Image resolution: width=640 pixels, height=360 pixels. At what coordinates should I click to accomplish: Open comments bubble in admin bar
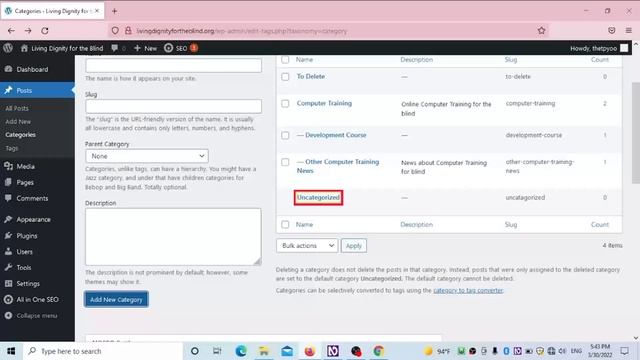[x=118, y=48]
